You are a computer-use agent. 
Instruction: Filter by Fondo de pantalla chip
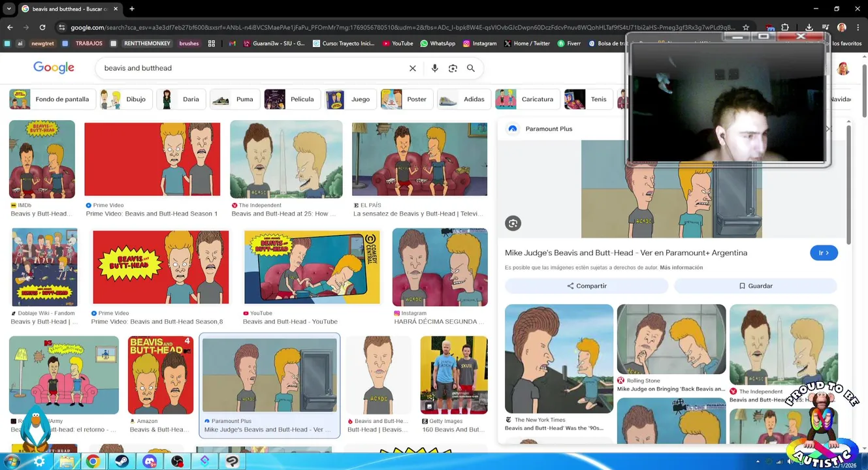tap(52, 99)
